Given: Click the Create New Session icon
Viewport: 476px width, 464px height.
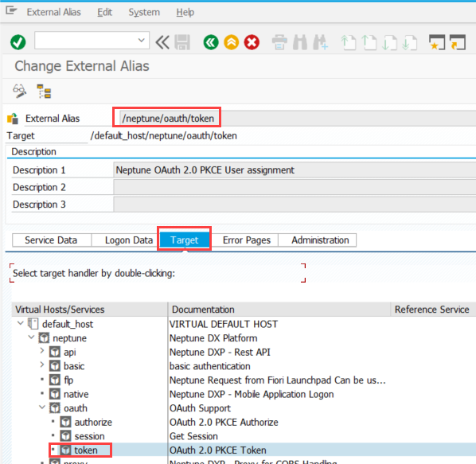Looking at the screenshot, I should (437, 42).
